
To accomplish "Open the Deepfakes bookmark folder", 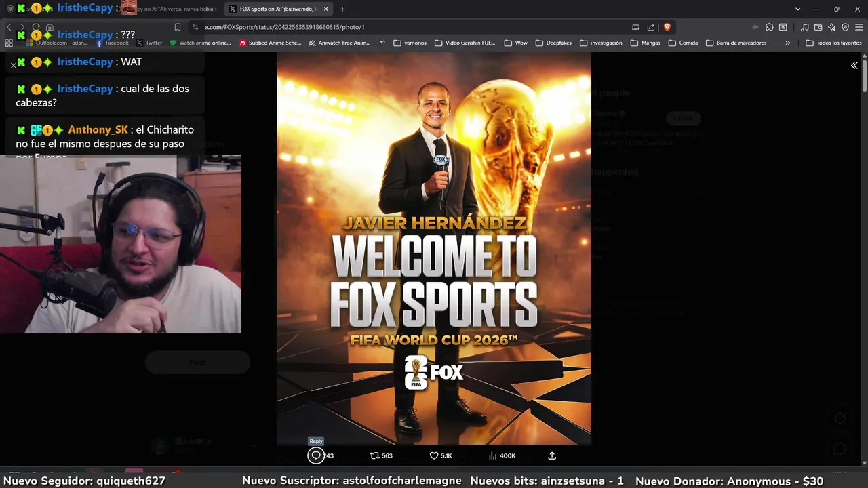I will coord(554,43).
